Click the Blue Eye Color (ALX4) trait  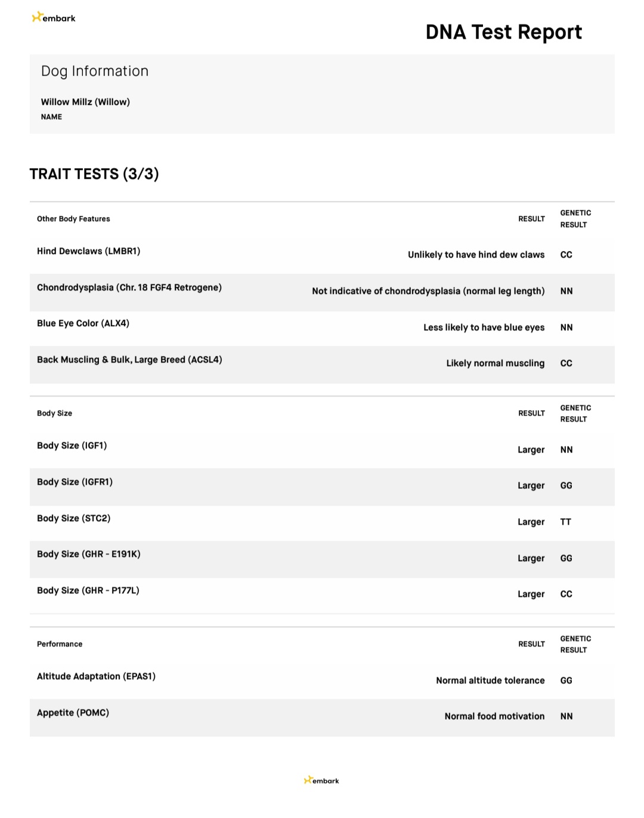(x=83, y=323)
